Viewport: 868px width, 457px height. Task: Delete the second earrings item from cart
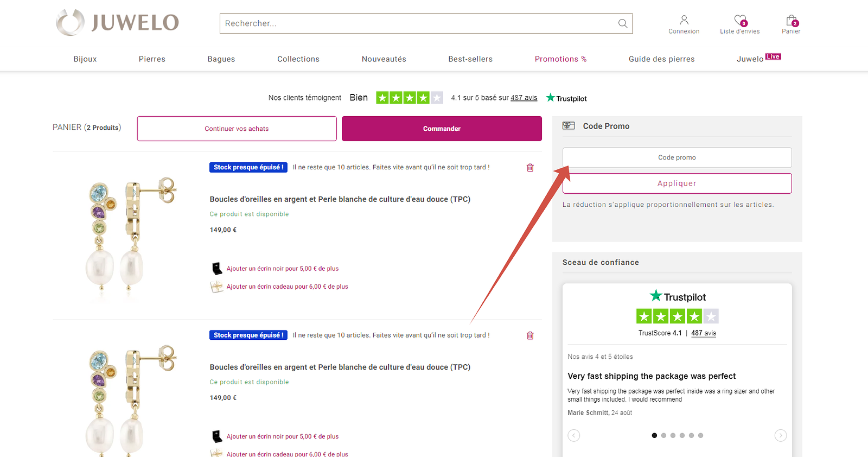(x=530, y=335)
